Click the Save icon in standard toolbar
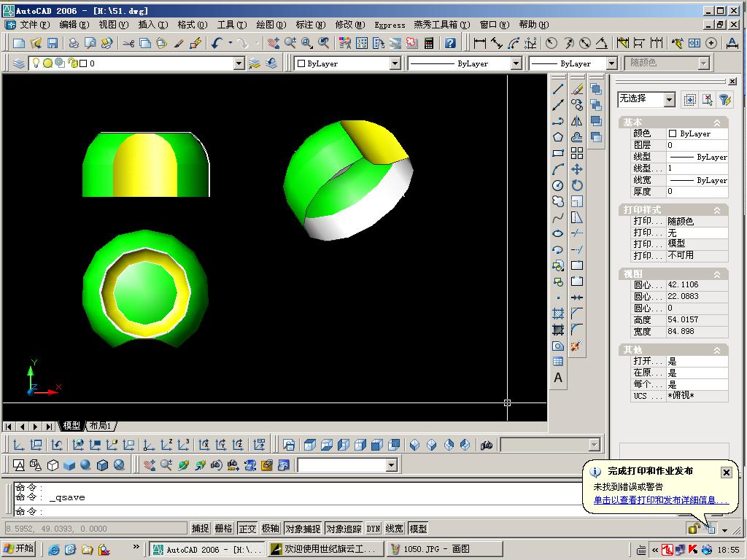747x560 pixels. [x=53, y=43]
